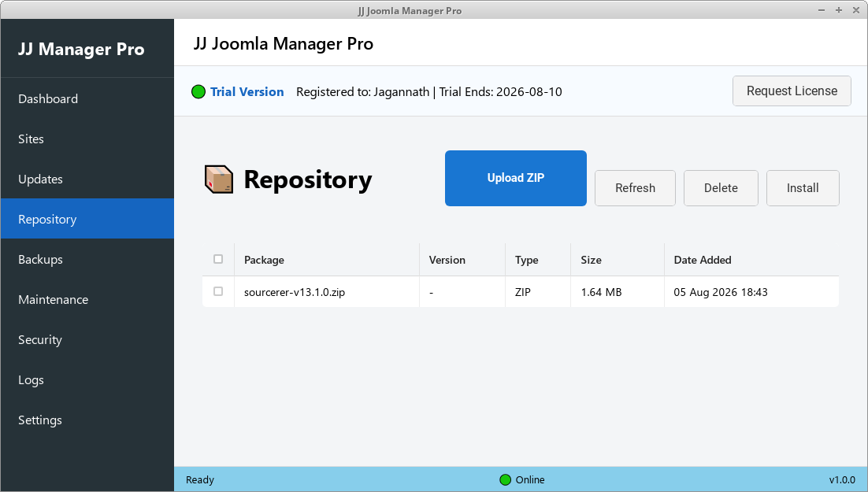Click the Install button
The width and height of the screenshot is (868, 492).
tap(803, 188)
